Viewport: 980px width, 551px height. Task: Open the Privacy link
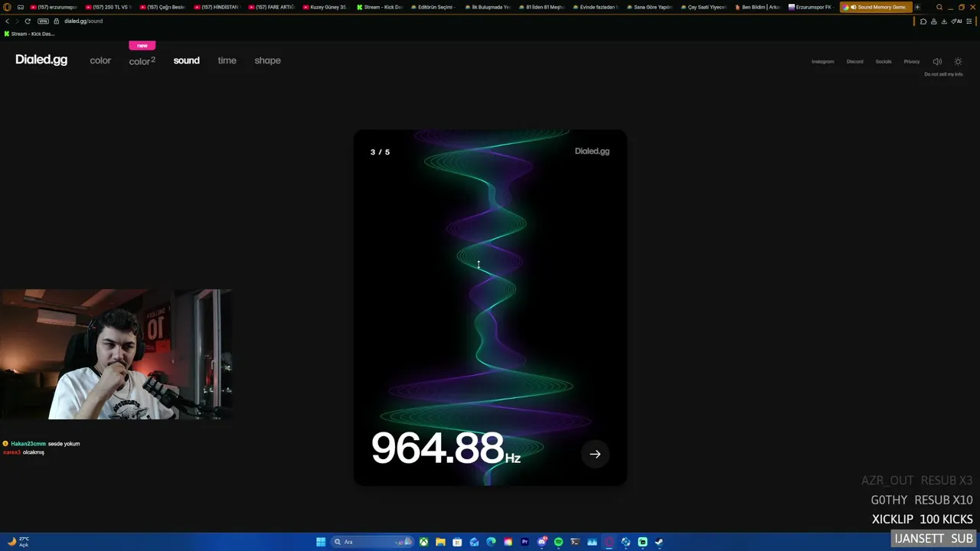coord(912,61)
